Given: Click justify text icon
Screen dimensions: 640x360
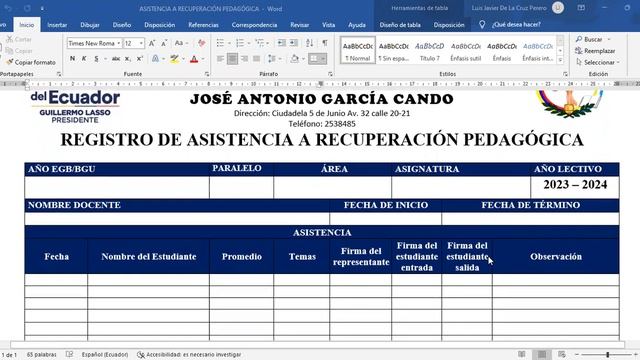Looking at the screenshot, I should coord(256,59).
